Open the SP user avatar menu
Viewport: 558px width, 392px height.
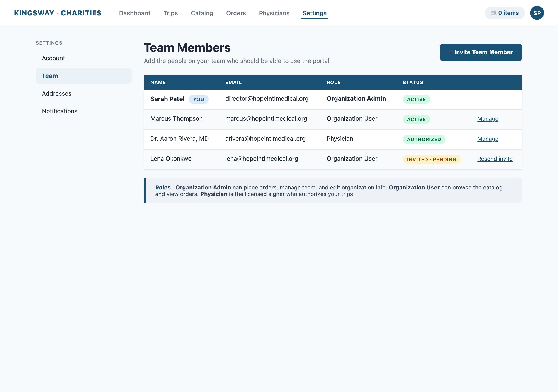(x=537, y=13)
